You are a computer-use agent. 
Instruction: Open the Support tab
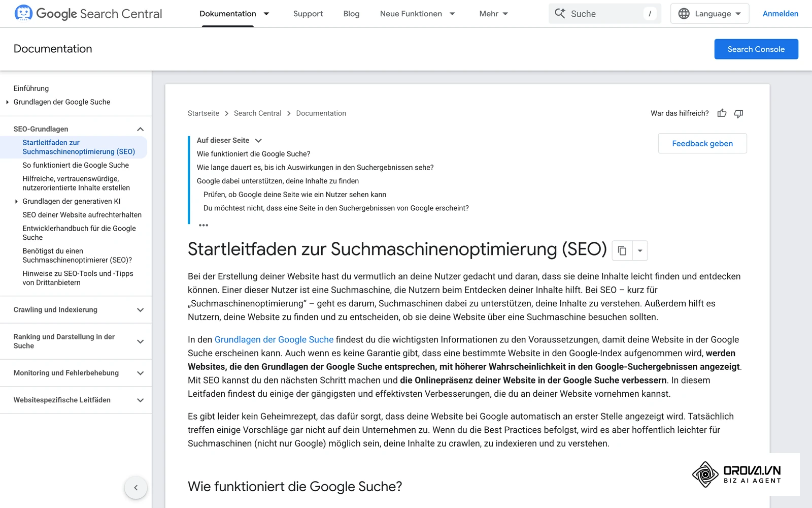pyautogui.click(x=308, y=14)
